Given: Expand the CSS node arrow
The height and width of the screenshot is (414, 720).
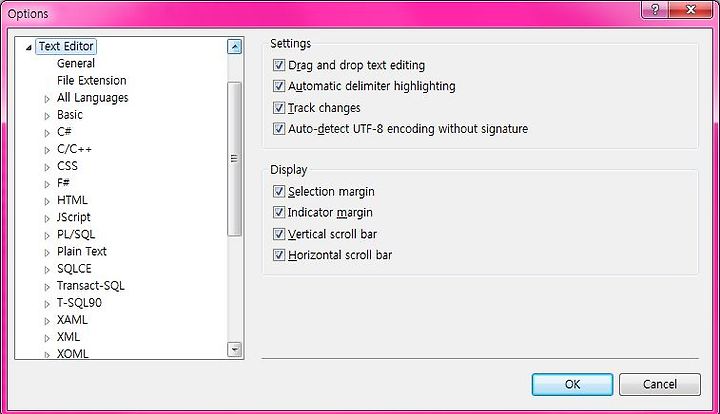Looking at the screenshot, I should click(47, 167).
